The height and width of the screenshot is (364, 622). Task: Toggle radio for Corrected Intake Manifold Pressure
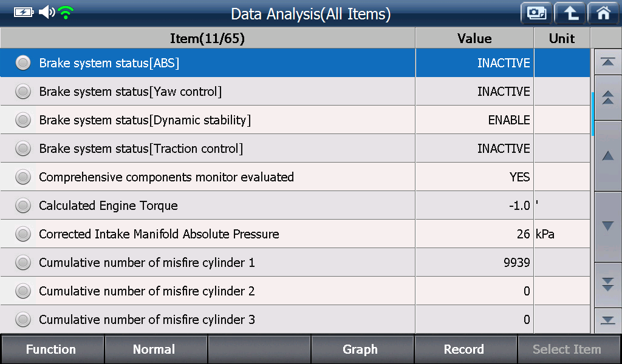[23, 234]
